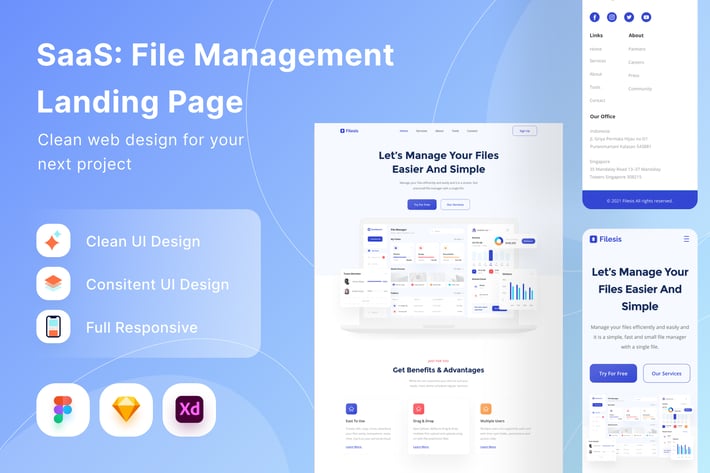Click the sparkle icon beside Clean UI Design
Viewport: 710px width, 473px height.
53,240
